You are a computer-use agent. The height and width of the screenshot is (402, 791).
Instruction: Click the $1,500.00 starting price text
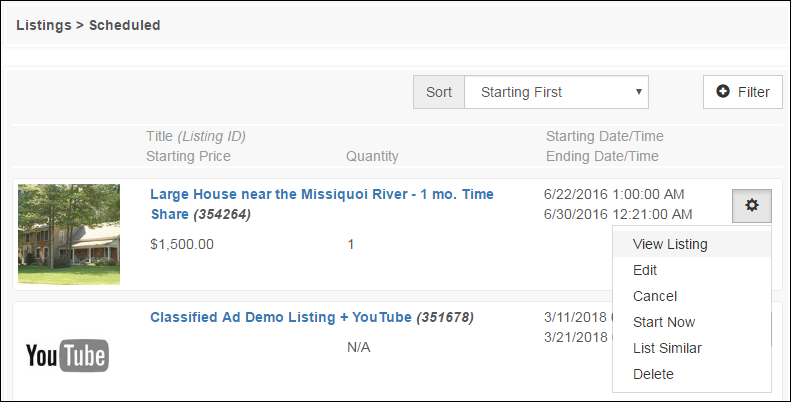pos(182,244)
